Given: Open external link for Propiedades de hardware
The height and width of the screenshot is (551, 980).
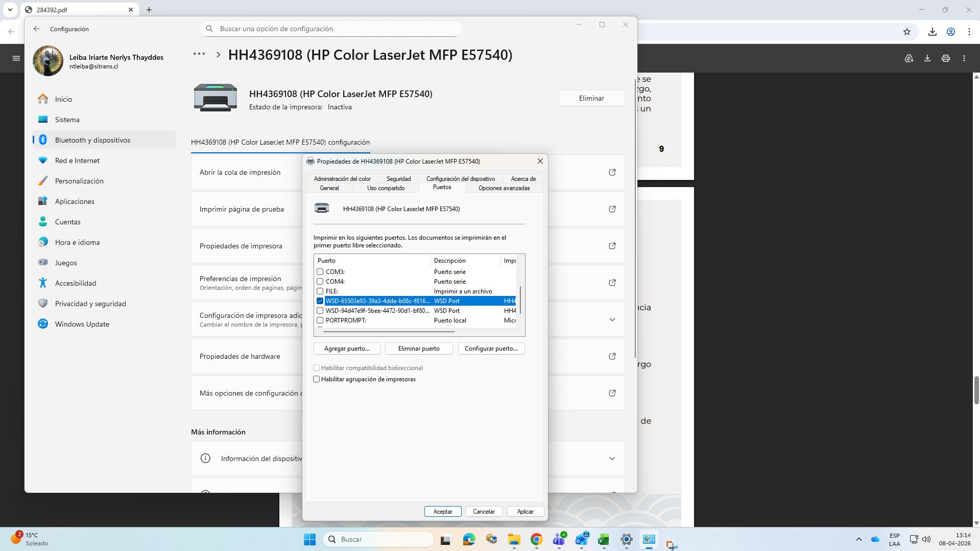Looking at the screenshot, I should point(612,356).
